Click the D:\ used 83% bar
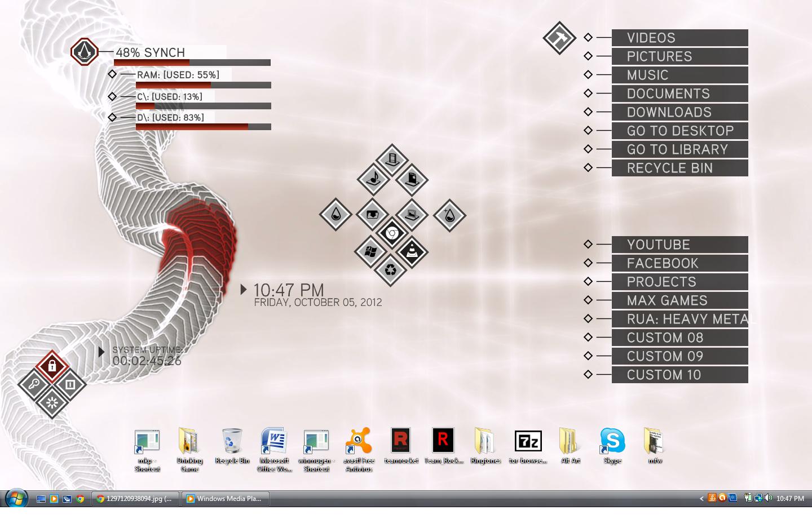The width and height of the screenshot is (812, 519). 204,127
